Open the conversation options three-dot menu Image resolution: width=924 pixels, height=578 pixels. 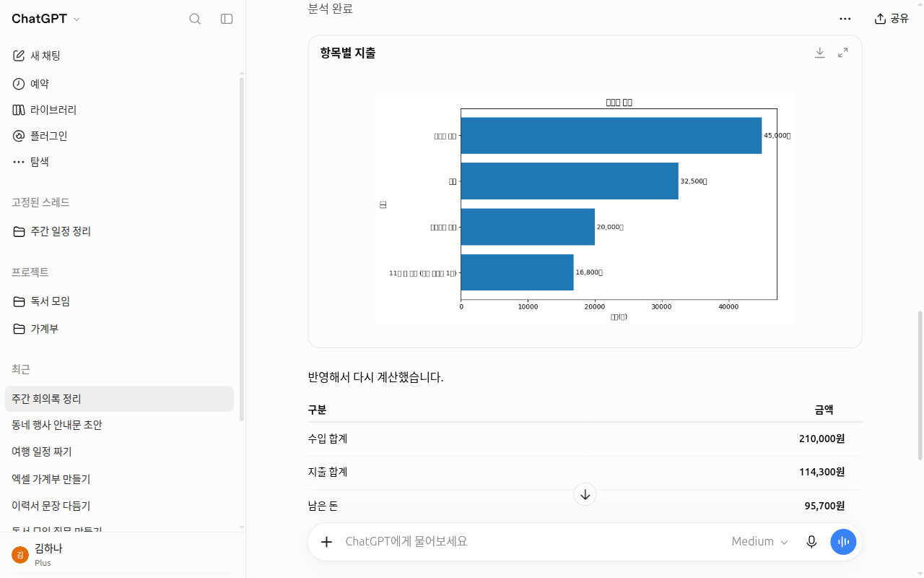(845, 19)
